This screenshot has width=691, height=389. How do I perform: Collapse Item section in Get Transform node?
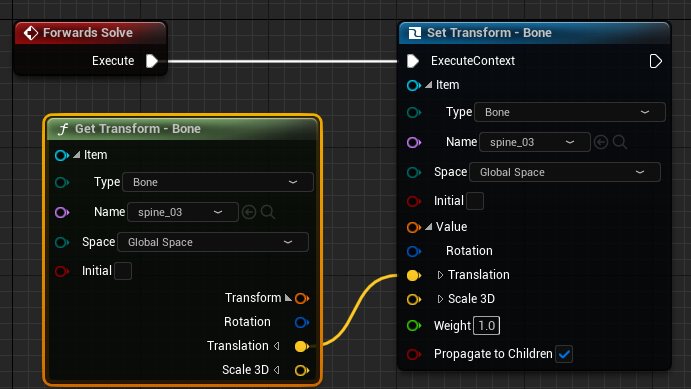[77, 155]
